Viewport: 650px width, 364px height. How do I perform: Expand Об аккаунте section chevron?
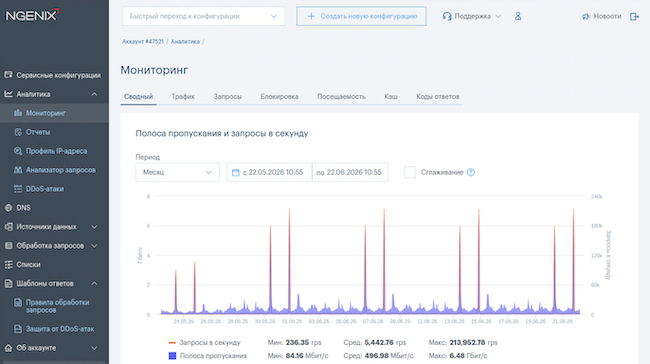point(94,348)
